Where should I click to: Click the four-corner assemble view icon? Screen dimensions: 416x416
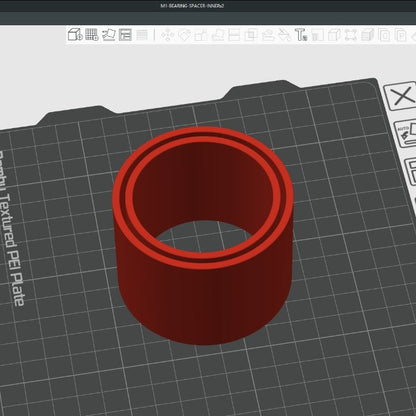coord(351,35)
